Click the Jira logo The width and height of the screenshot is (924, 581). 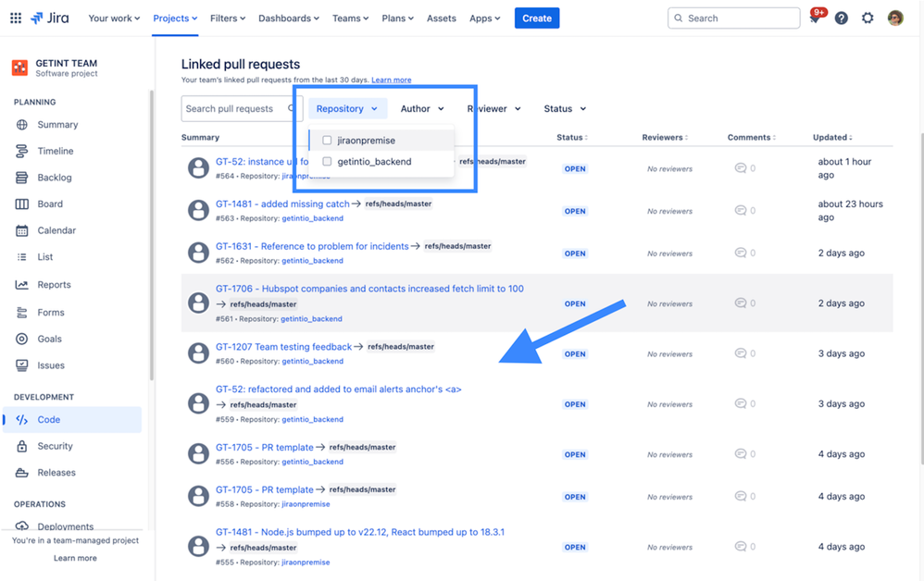pos(49,19)
